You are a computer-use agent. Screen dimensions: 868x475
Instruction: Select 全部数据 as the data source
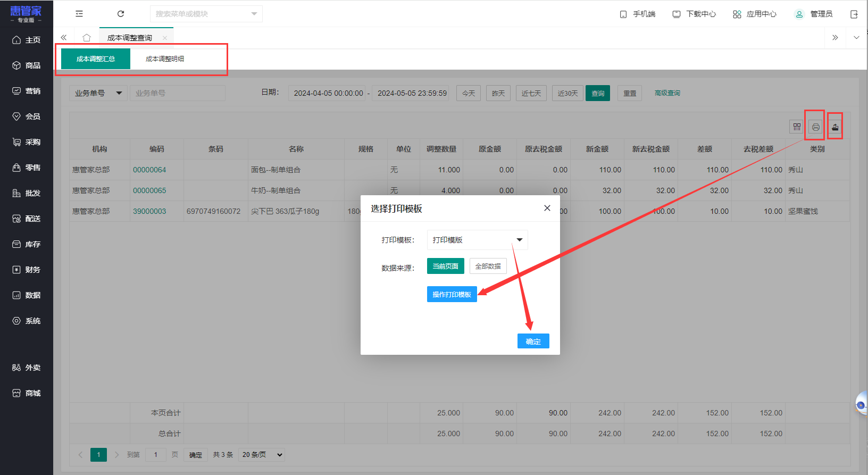click(x=488, y=266)
